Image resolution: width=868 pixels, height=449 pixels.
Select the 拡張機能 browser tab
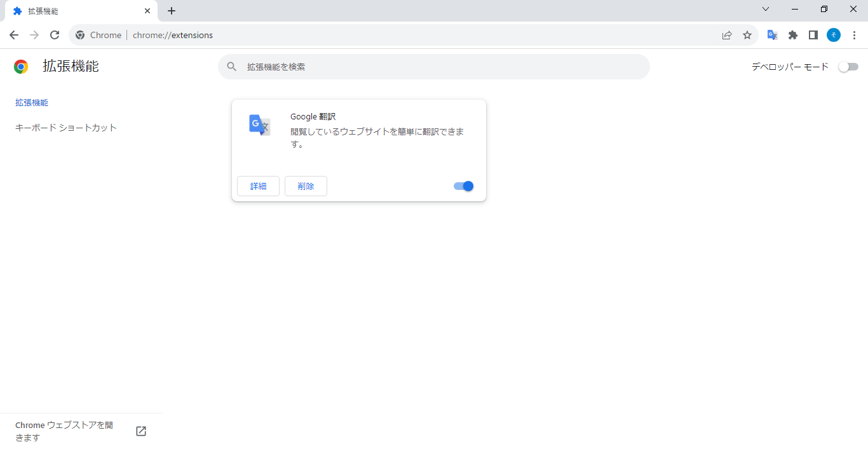coord(76,11)
